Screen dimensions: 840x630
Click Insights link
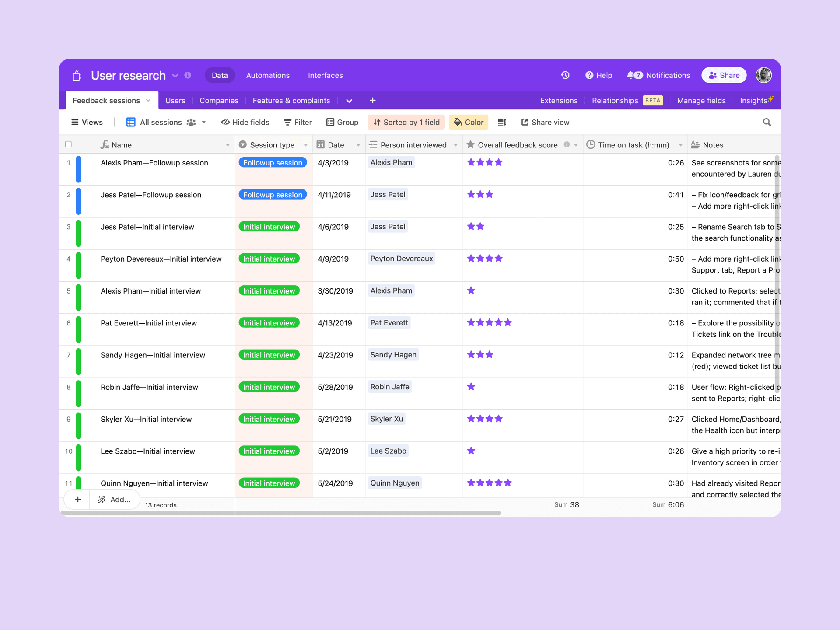click(x=756, y=100)
